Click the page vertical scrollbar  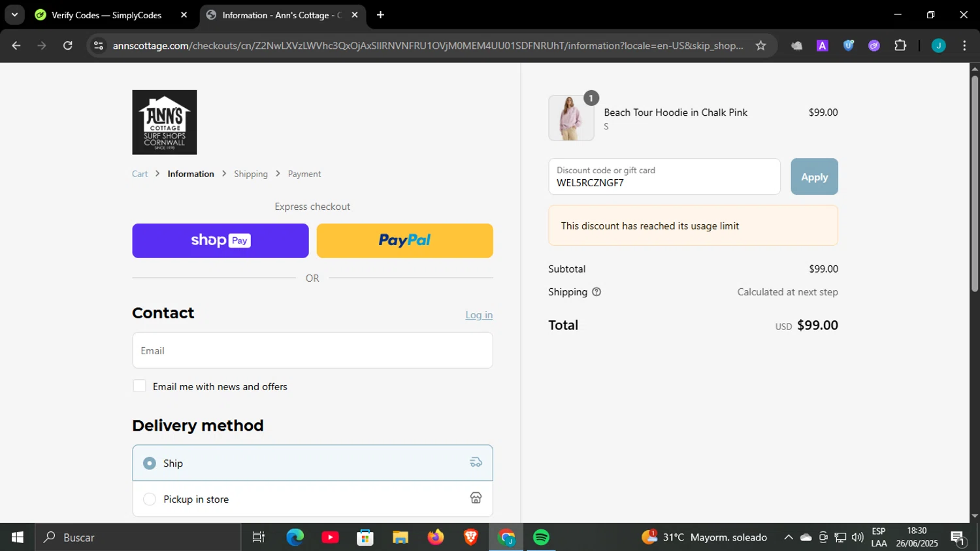pos(975,183)
